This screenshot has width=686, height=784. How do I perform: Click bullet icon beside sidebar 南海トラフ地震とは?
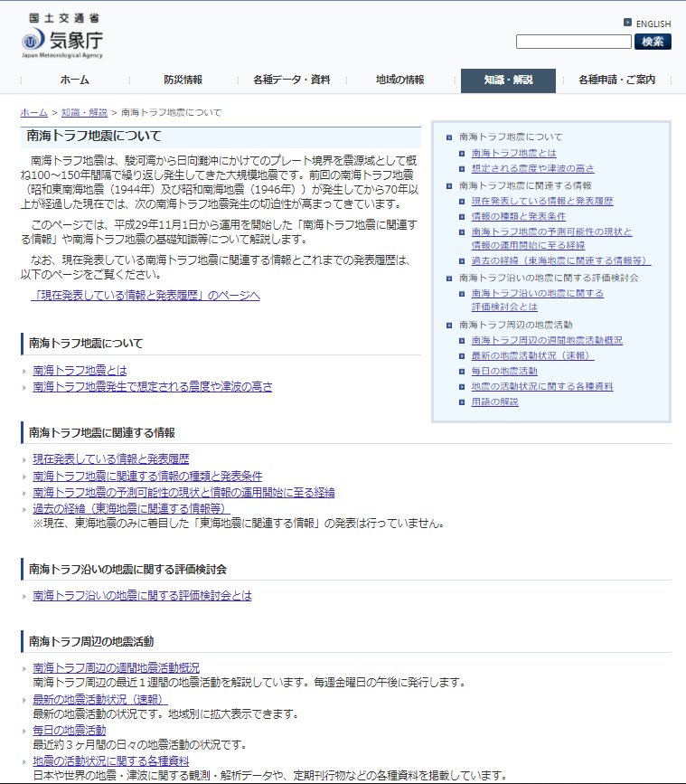462,153
